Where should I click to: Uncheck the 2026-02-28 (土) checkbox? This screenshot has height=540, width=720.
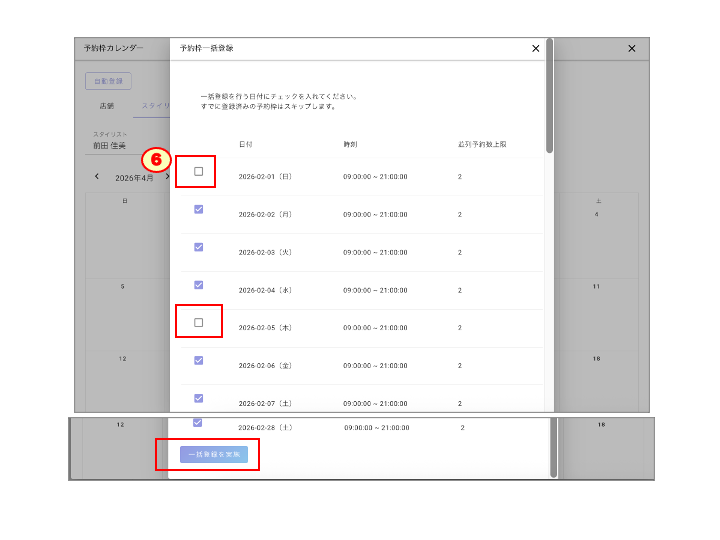198,423
